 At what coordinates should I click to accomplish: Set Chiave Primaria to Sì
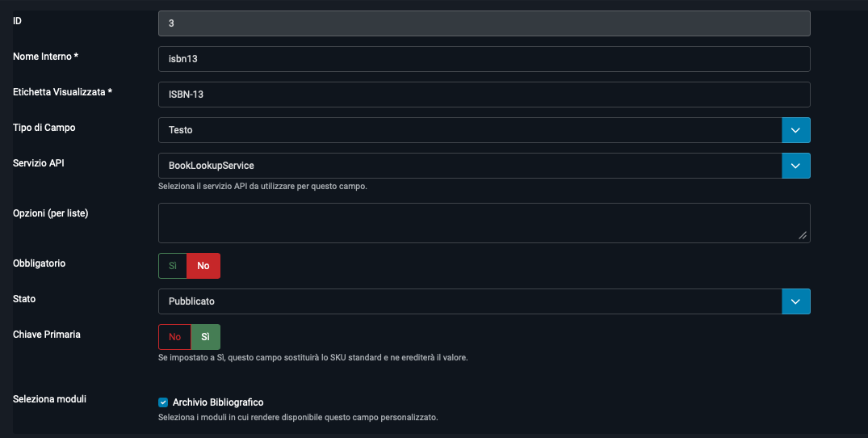tap(205, 337)
